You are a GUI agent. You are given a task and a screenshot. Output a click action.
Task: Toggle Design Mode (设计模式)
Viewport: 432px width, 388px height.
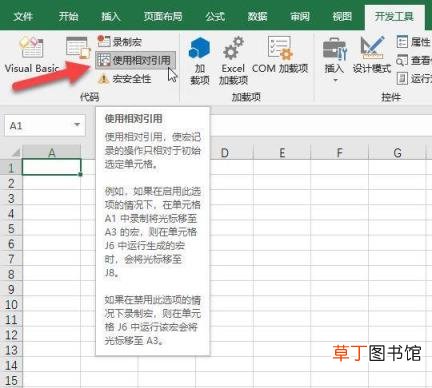coord(372,55)
